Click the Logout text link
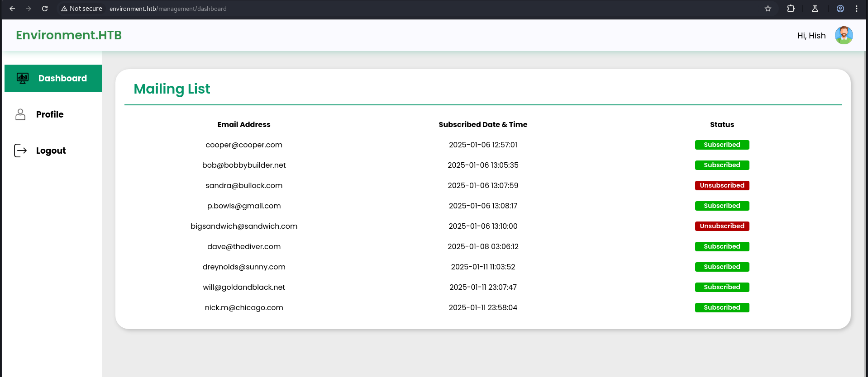The width and height of the screenshot is (868, 377). [x=51, y=151]
